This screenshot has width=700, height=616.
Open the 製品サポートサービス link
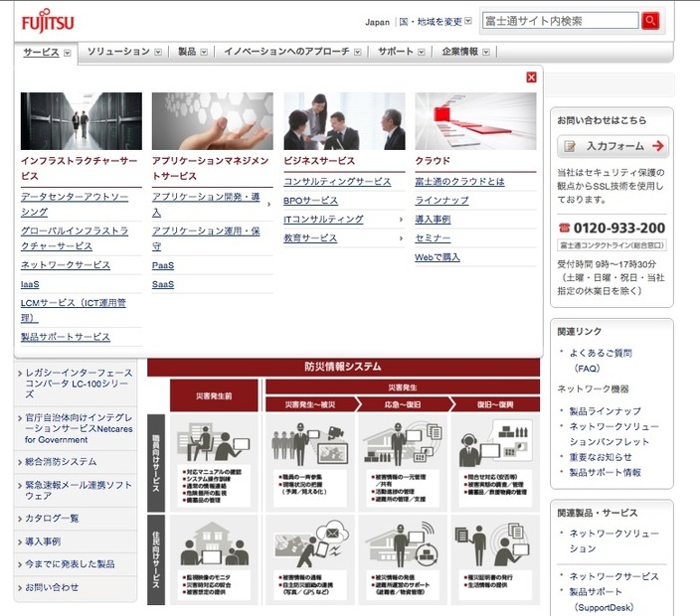[x=66, y=337]
